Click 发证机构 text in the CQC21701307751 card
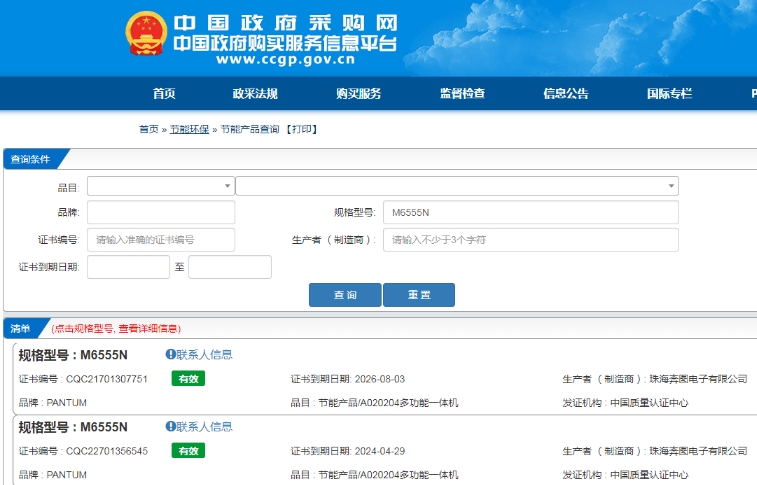Screen dimensions: 757x485 [625, 402]
